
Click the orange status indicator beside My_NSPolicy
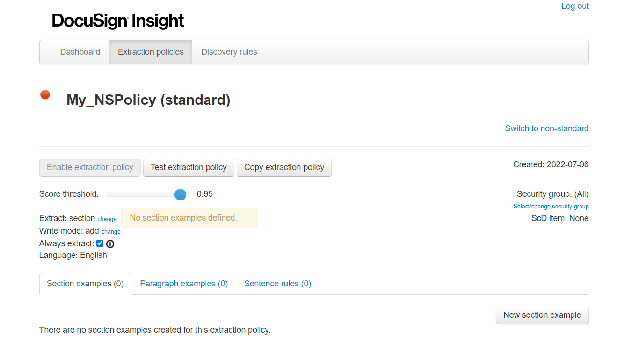pyautogui.click(x=45, y=94)
